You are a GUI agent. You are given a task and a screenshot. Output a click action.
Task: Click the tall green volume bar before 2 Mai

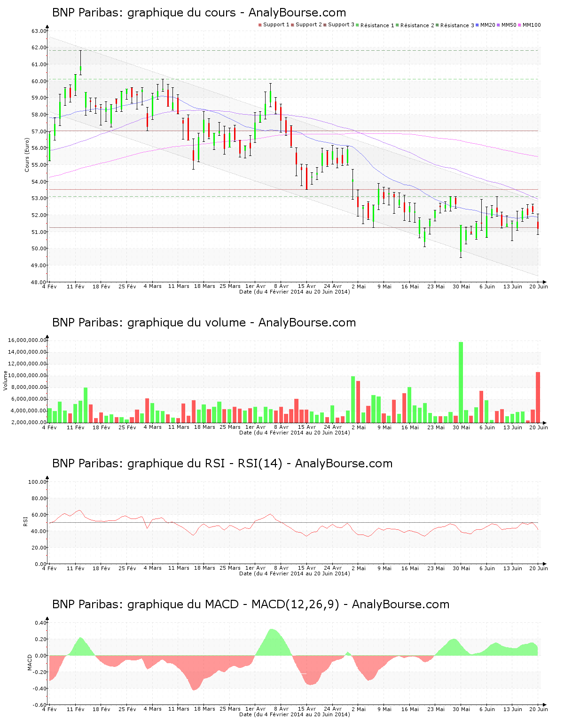[x=353, y=399]
